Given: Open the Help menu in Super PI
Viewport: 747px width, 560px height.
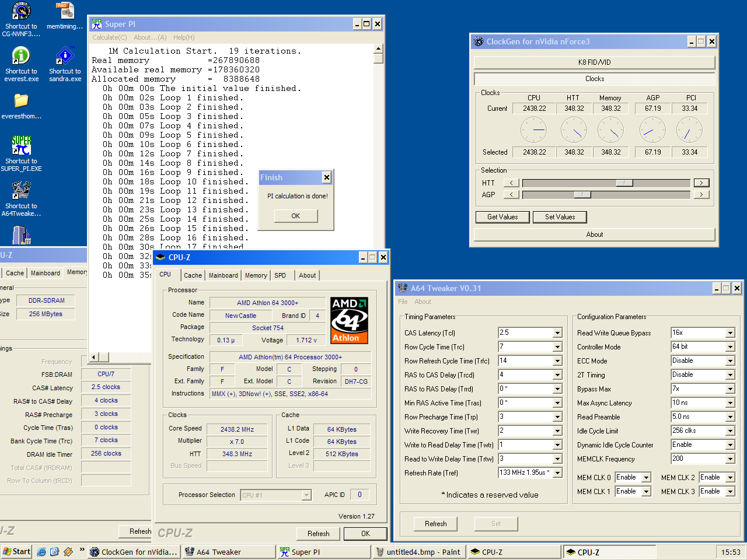Looking at the screenshot, I should (x=184, y=37).
